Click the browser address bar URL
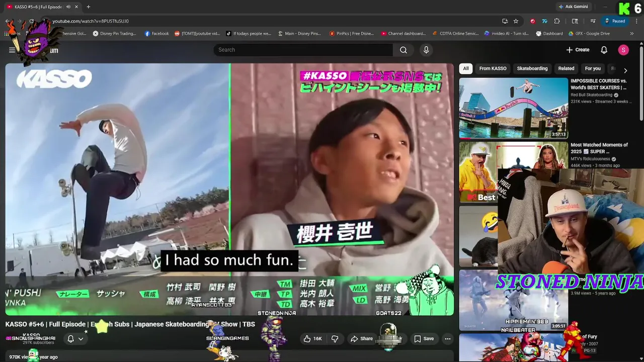 [x=91, y=21]
